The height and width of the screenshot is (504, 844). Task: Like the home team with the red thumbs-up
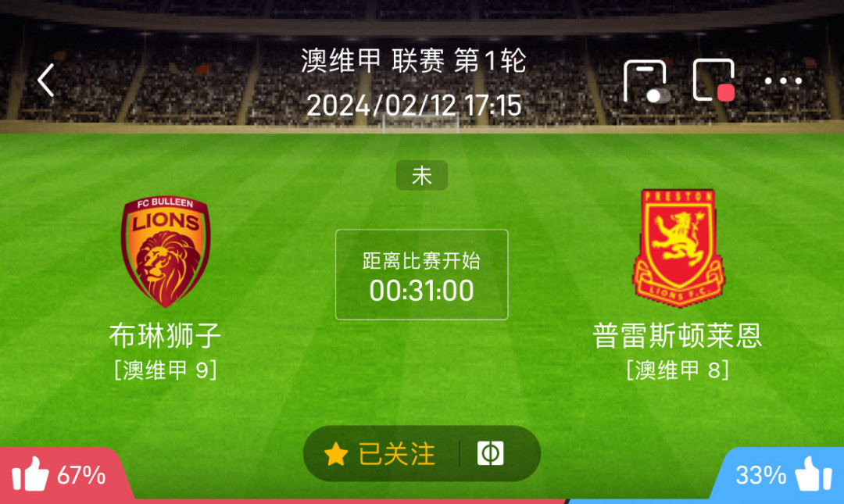pos(30,474)
